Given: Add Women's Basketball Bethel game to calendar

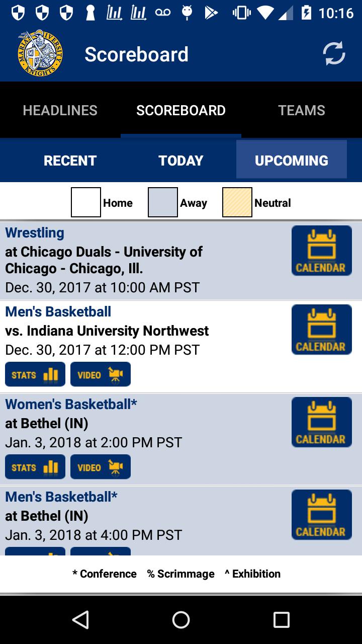Looking at the screenshot, I should (x=321, y=422).
